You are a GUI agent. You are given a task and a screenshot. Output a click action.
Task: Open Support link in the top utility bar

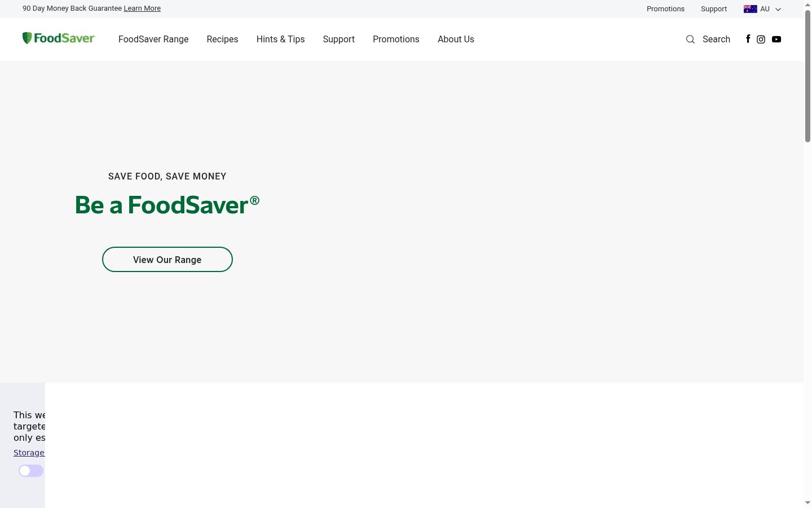click(x=714, y=9)
